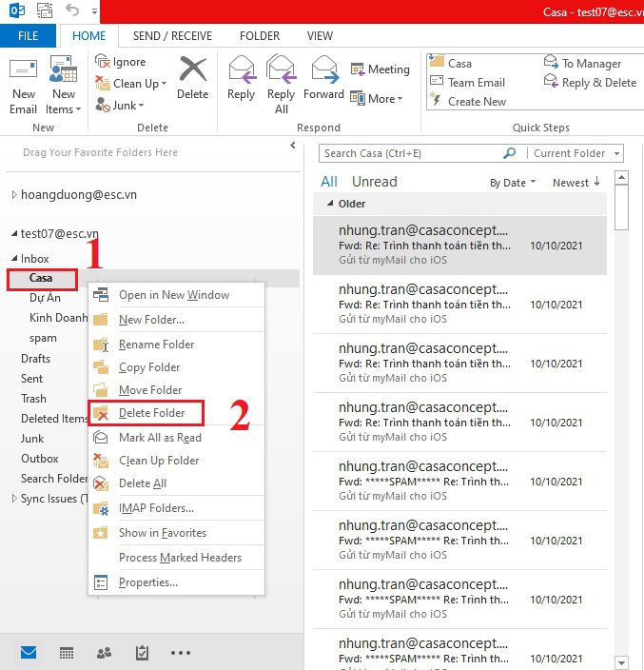Click the Undo arrow in title bar
The width and height of the screenshot is (644, 670).
pyautogui.click(x=72, y=10)
